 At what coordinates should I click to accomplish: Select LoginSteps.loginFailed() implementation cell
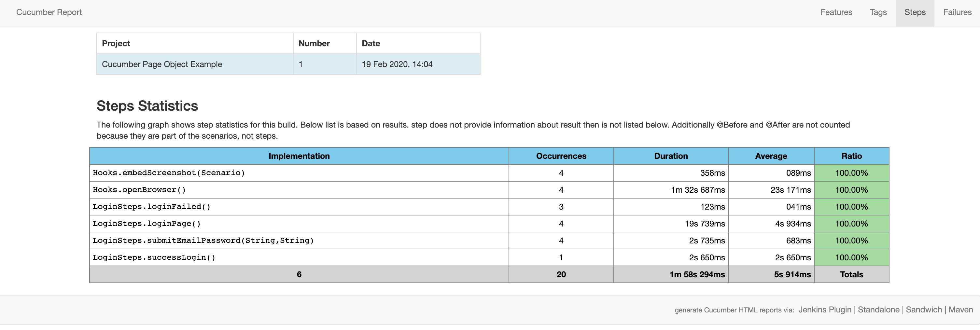pos(299,206)
